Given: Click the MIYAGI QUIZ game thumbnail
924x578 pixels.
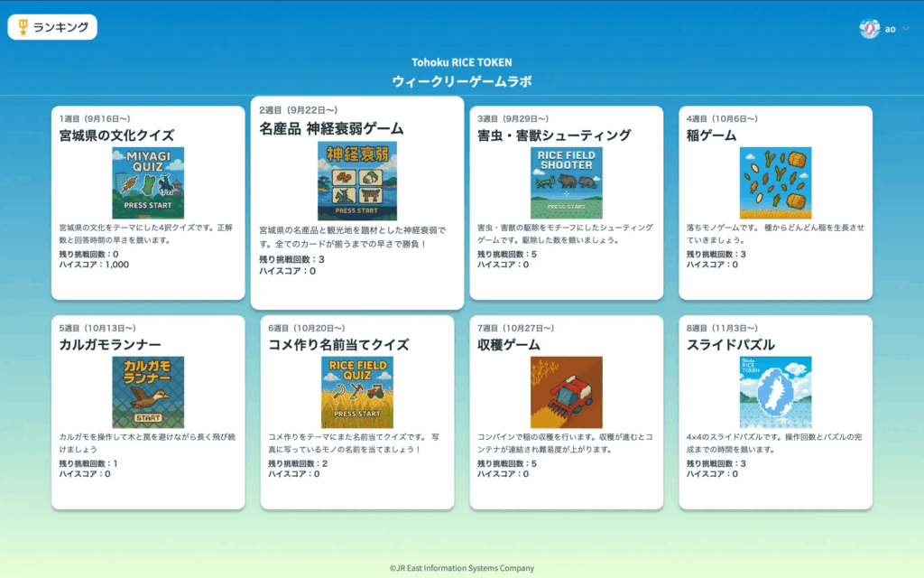Looking at the screenshot, I should click(x=148, y=183).
